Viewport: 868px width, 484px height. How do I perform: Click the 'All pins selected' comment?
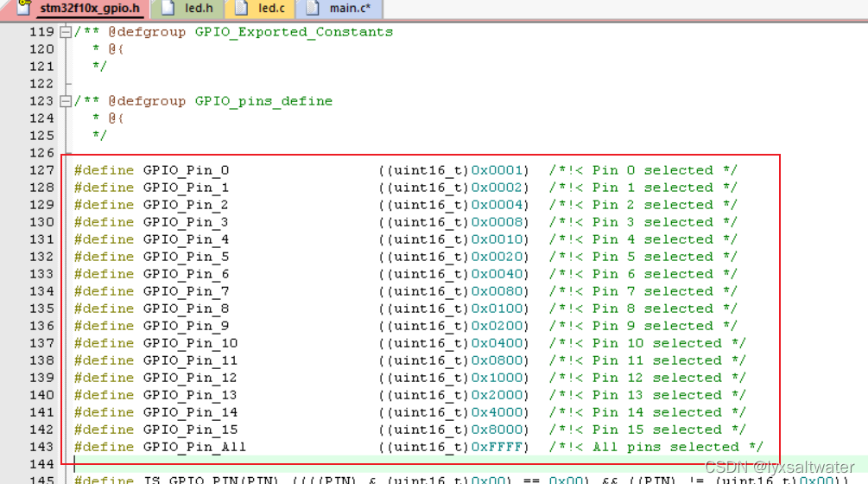[656, 447]
